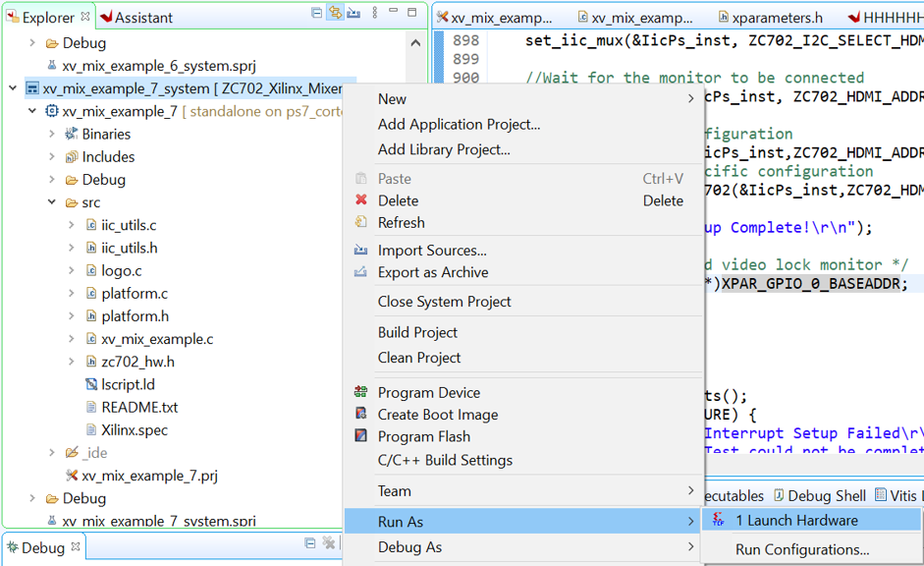Select the second xv_mix_examp C file tab
924x566 pixels.
point(635,18)
